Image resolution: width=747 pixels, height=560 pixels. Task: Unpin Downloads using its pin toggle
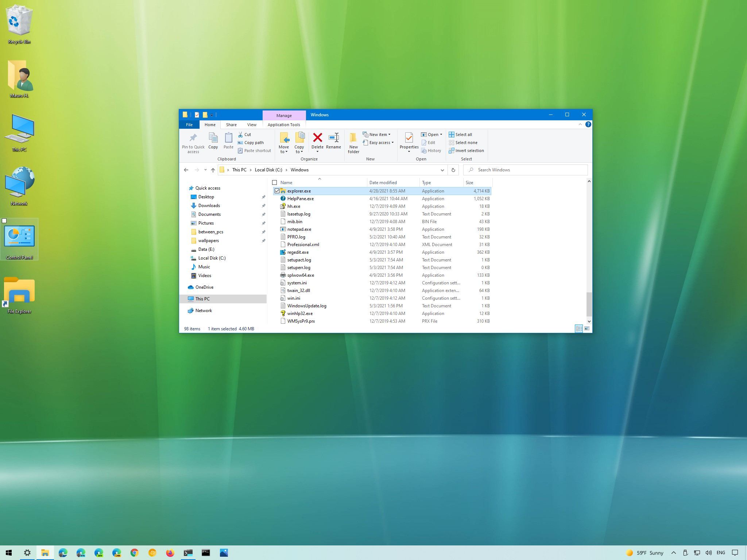click(264, 206)
